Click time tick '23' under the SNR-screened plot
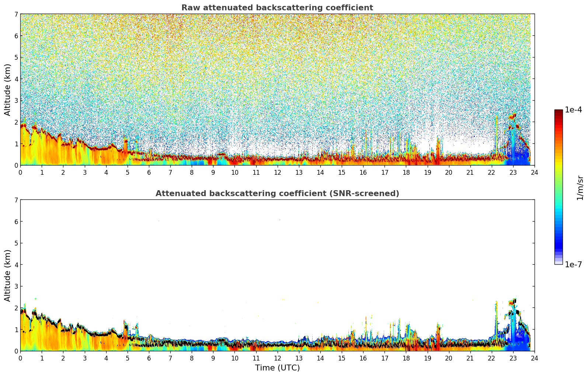588x376 pixels. [x=513, y=358]
